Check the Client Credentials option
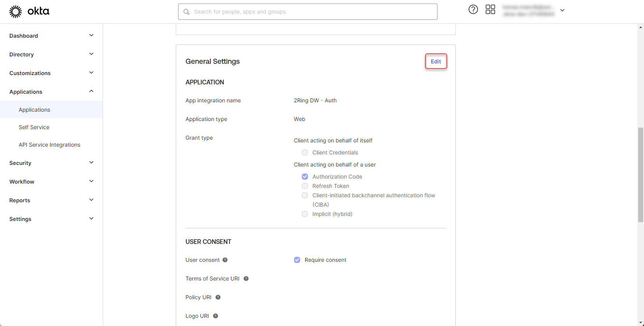Viewport: 644px width, 326px height. [x=305, y=152]
